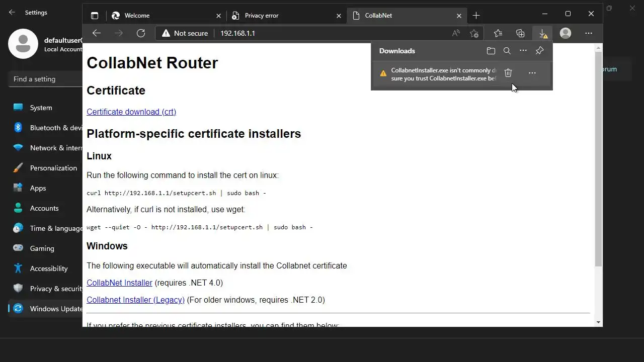The width and height of the screenshot is (644, 362).
Task: Toggle the Downloads toolbar icon
Action: point(543,33)
